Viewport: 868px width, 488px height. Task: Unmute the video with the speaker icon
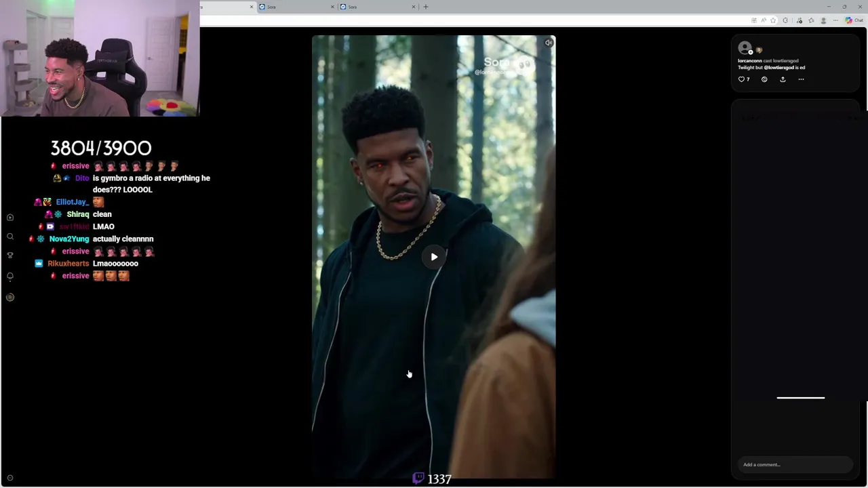point(549,43)
